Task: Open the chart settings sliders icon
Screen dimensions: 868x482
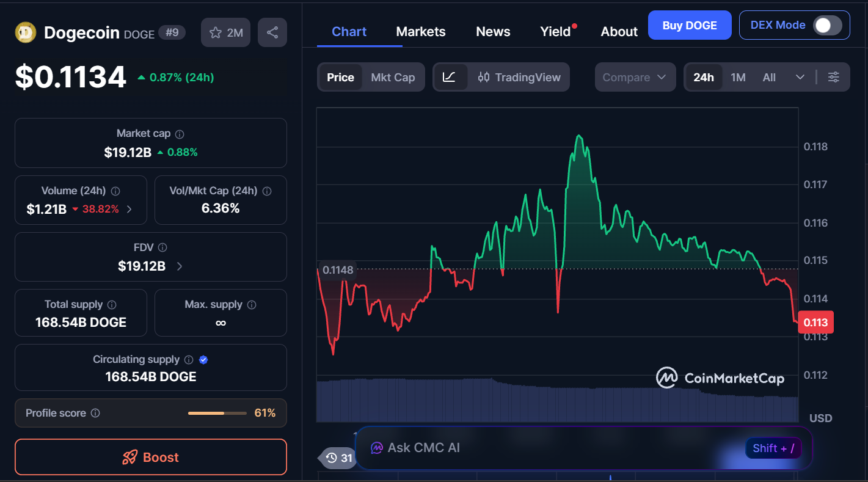Action: point(834,77)
